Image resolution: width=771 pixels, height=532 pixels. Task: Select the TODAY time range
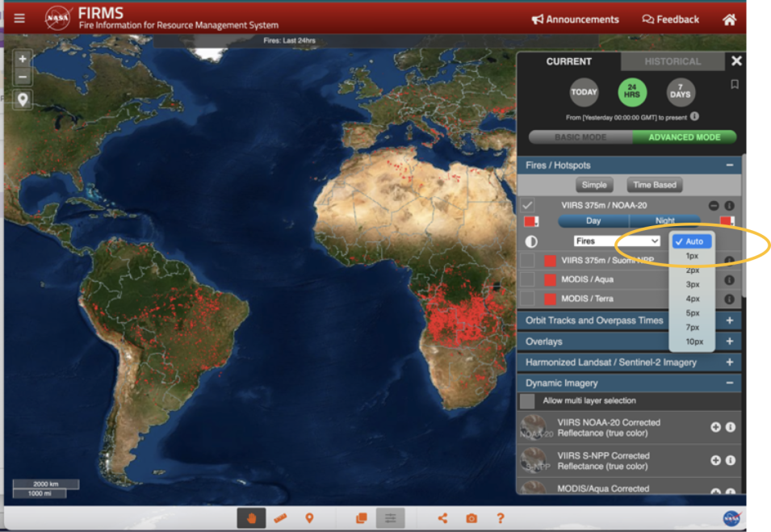click(x=584, y=92)
